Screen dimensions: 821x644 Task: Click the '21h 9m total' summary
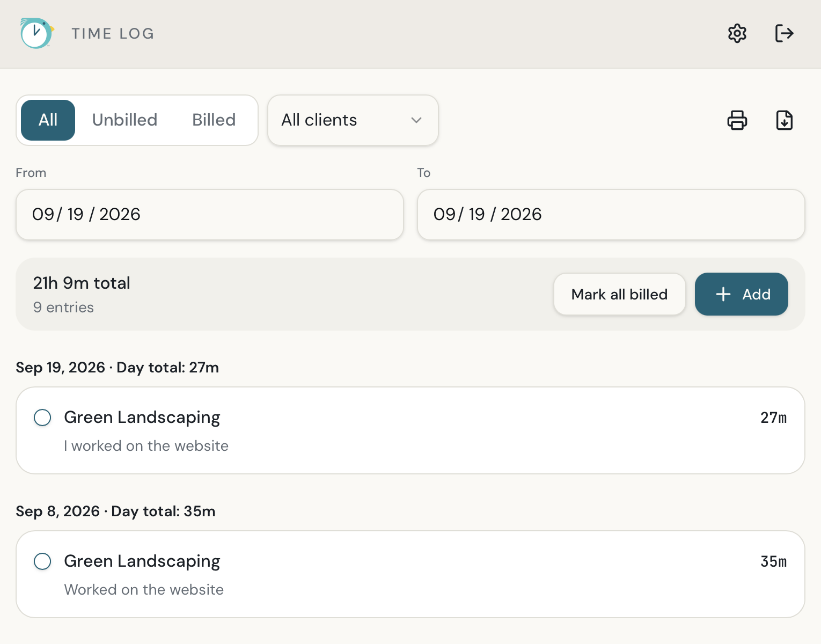tap(82, 283)
